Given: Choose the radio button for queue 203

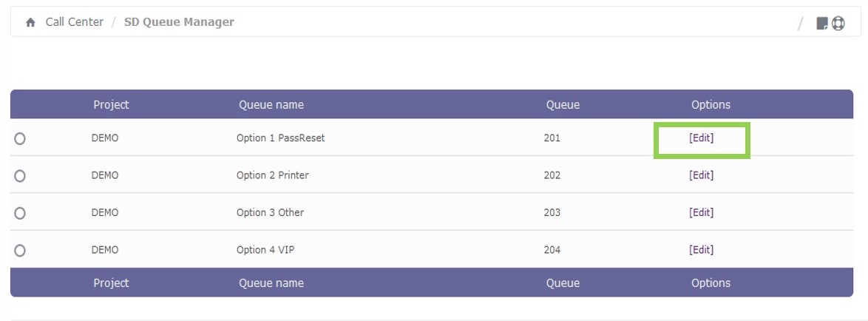Looking at the screenshot, I should [20, 213].
